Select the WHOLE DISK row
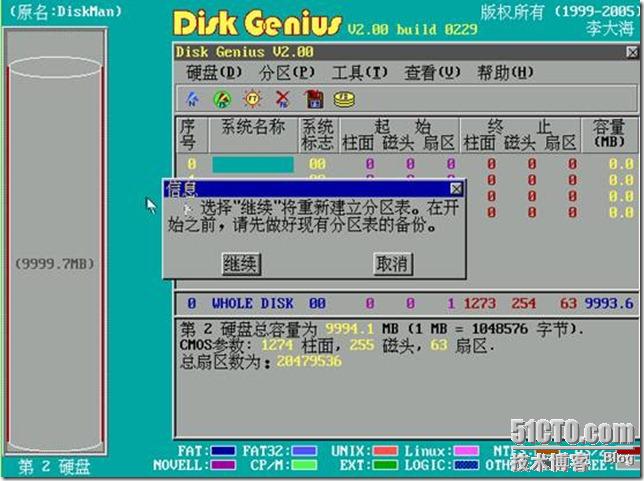The height and width of the screenshot is (481, 644). click(x=407, y=304)
